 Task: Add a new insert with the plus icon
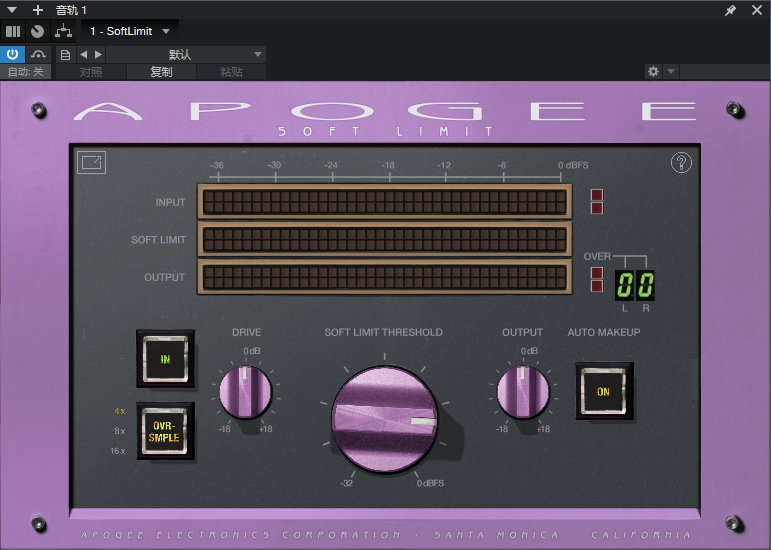[x=37, y=9]
